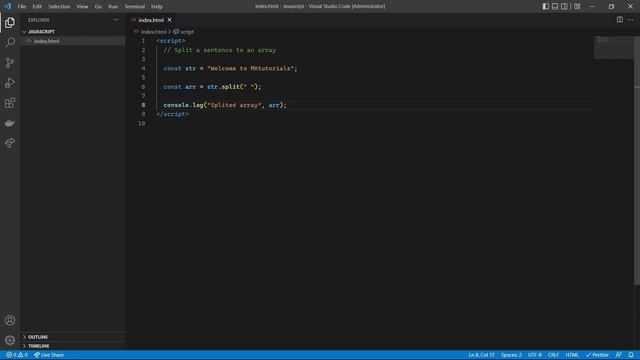Click script in breadcrumb
Image resolution: width=640 pixels, height=360 pixels.
187,31
